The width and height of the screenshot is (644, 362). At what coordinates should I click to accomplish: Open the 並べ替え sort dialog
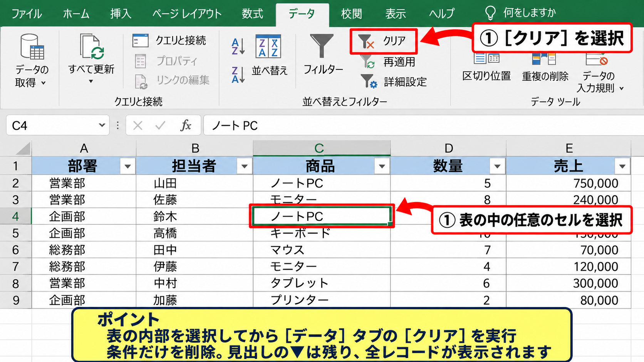[x=269, y=55]
